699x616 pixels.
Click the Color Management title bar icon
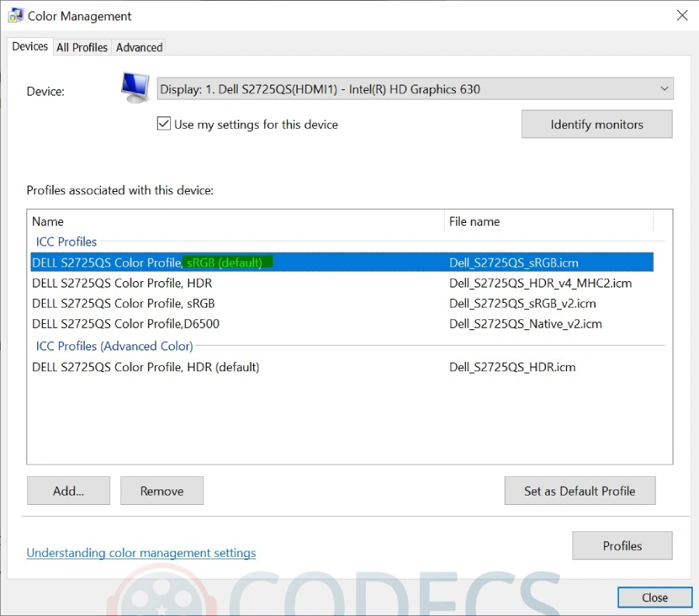pyautogui.click(x=16, y=16)
